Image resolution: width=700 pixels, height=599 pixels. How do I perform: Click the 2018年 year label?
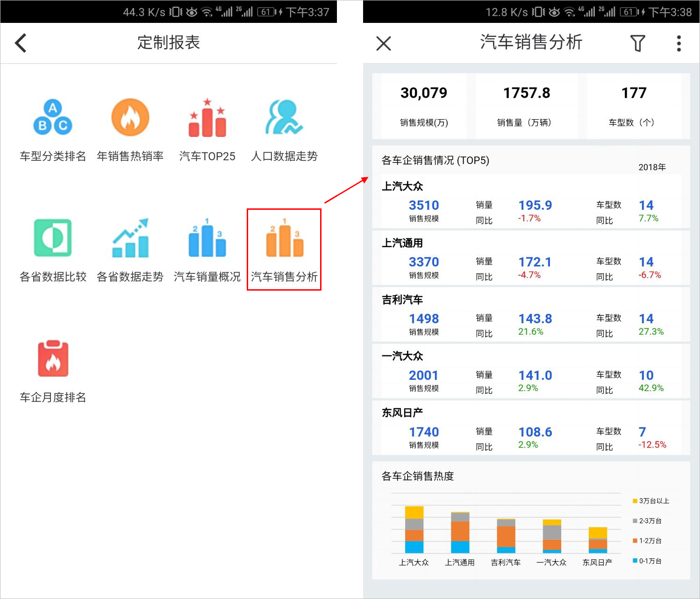pos(652,167)
